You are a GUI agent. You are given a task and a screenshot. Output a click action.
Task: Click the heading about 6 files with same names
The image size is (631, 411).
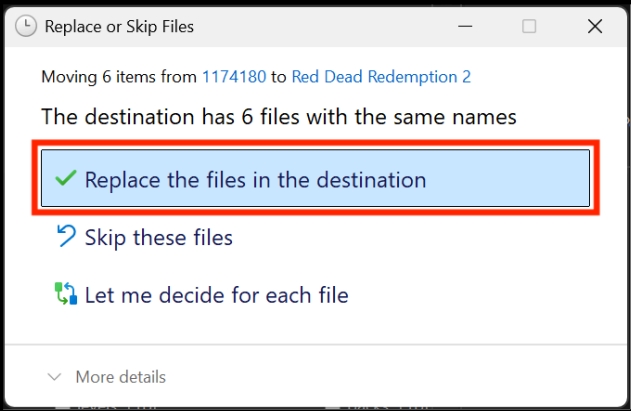pyautogui.click(x=278, y=117)
